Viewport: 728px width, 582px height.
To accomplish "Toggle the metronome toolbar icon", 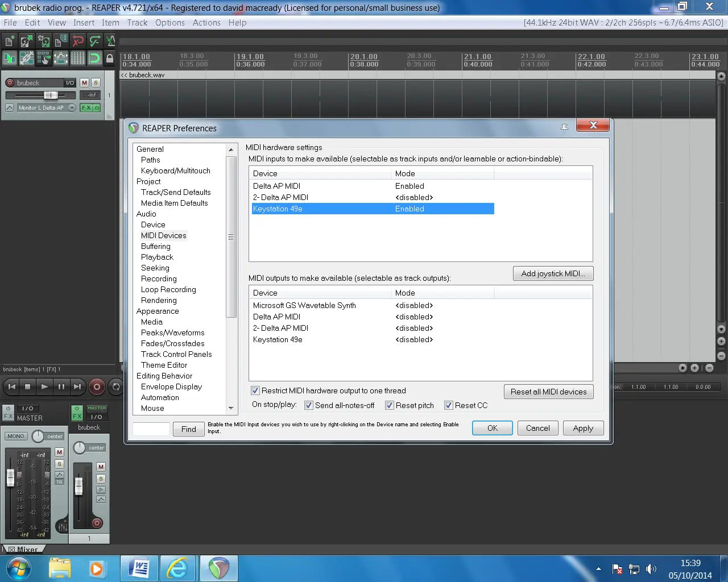I will [111, 41].
